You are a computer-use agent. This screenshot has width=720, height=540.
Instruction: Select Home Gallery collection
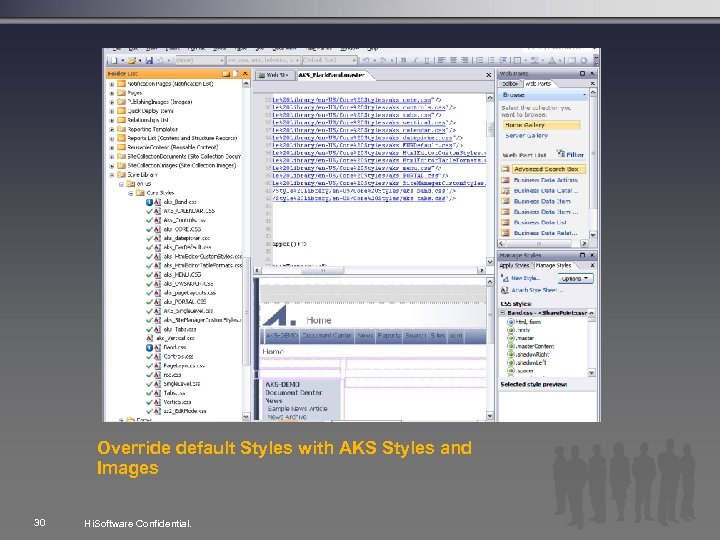click(540, 125)
